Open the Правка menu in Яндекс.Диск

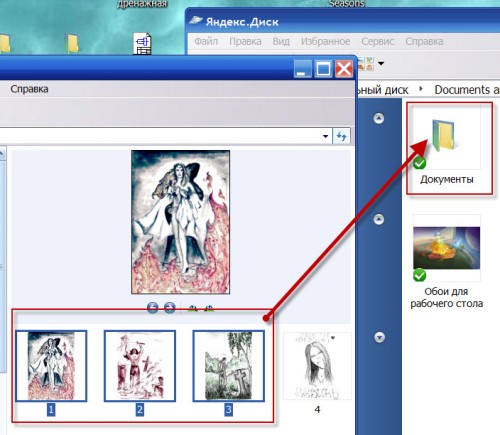click(245, 41)
